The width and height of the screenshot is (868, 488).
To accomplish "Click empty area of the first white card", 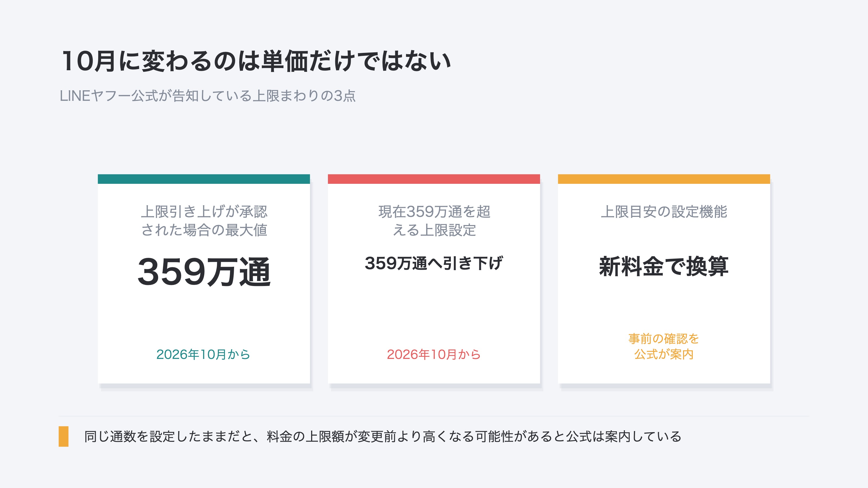I will 204,317.
